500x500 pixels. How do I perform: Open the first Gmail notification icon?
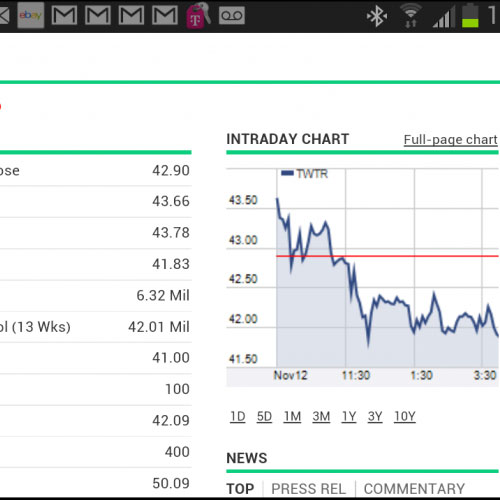(64, 15)
